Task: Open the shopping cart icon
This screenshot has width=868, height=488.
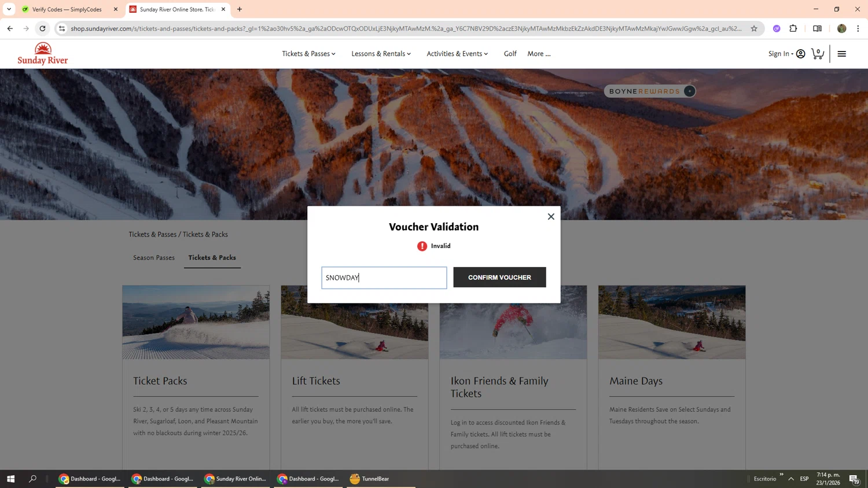Action: click(x=818, y=54)
